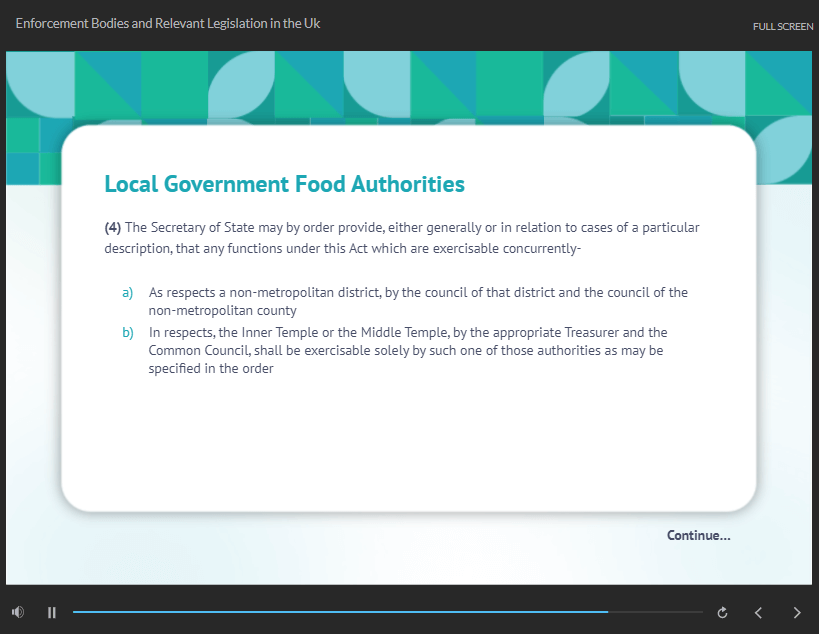Pause the slide playback

(52, 612)
